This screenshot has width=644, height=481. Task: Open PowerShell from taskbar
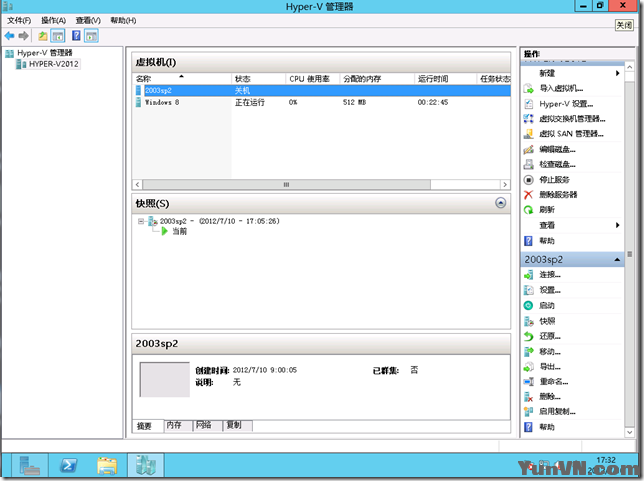pyautogui.click(x=68, y=466)
